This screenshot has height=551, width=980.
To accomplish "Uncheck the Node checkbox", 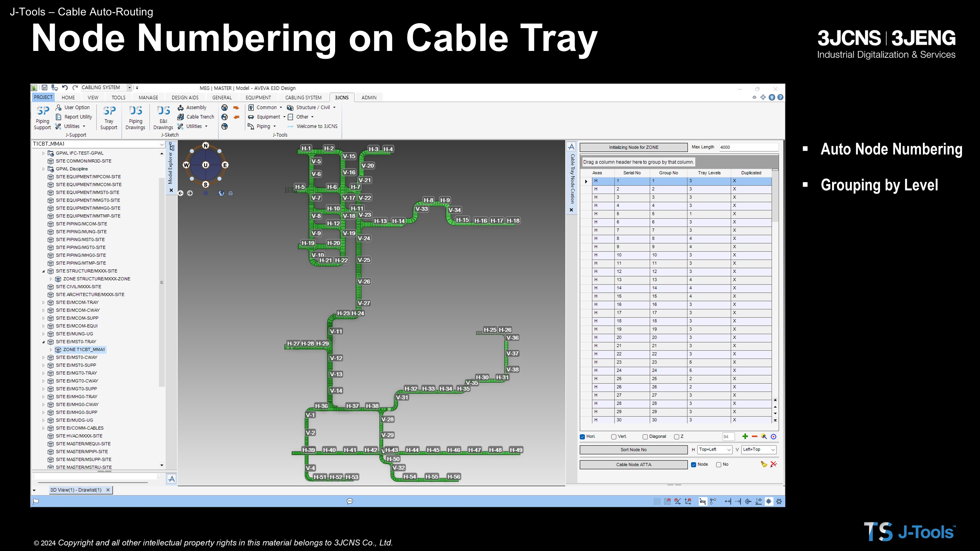I will [694, 465].
